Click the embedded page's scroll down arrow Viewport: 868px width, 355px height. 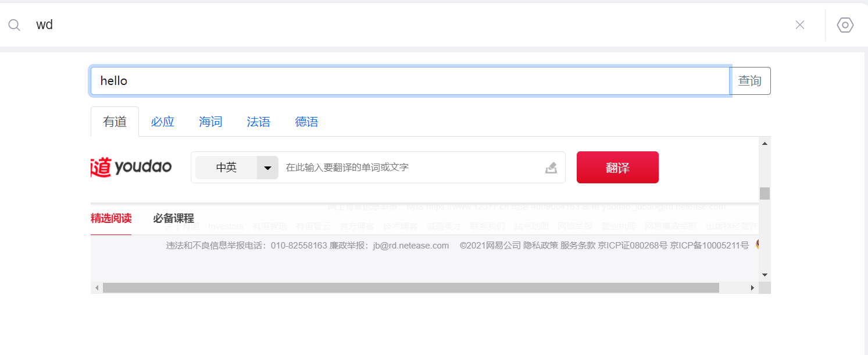(765, 275)
